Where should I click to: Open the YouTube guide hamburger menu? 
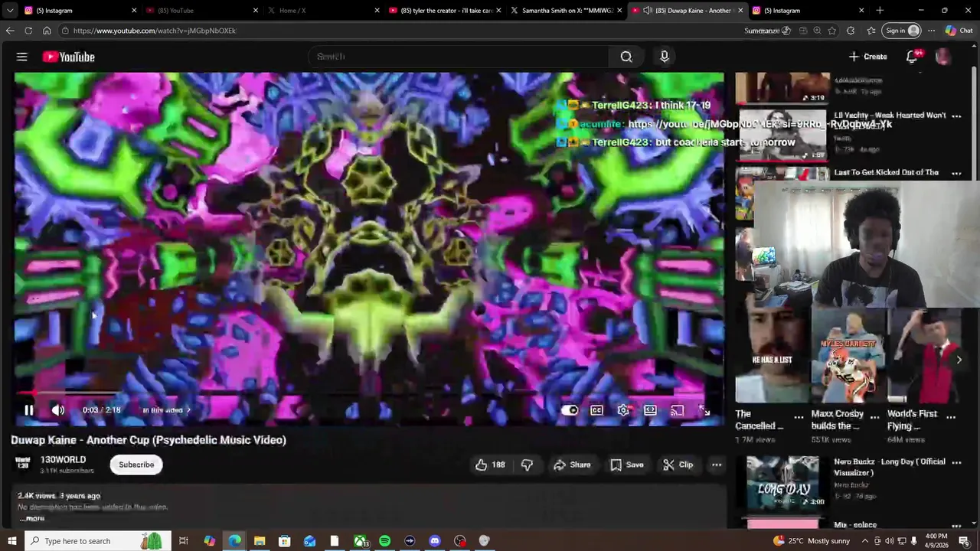click(x=21, y=57)
